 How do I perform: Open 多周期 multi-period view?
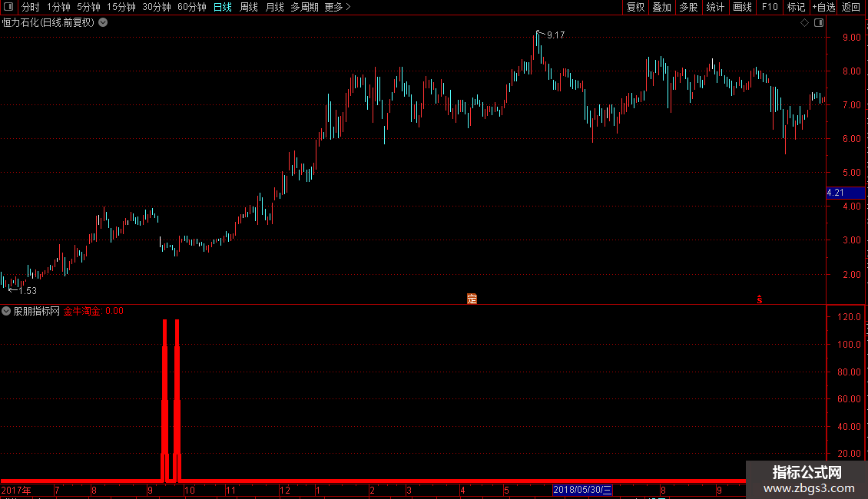(x=304, y=7)
